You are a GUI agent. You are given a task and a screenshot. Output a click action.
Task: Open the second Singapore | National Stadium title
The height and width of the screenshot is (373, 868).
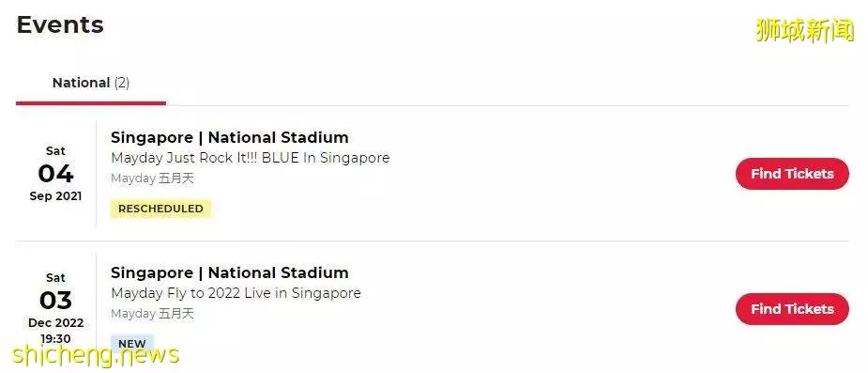pos(230,272)
